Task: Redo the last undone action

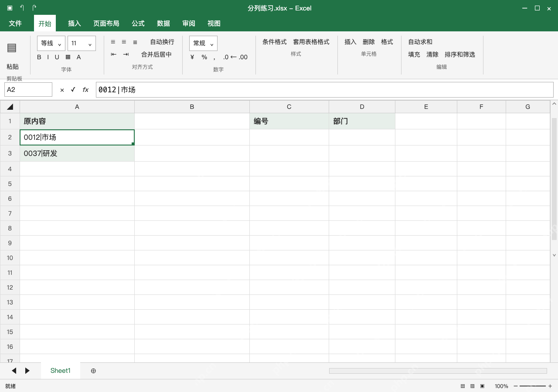Action: 34,8
